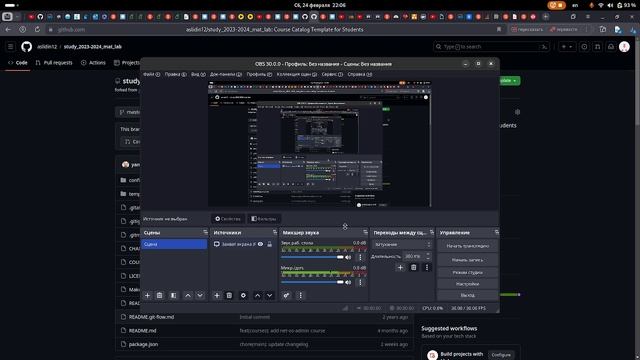This screenshot has width=640, height=360.
Task: Delete the selected source with the trash icon
Action: 229,296
